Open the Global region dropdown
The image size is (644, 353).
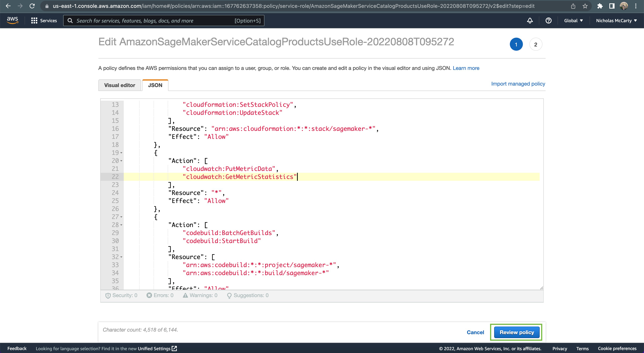pyautogui.click(x=573, y=21)
